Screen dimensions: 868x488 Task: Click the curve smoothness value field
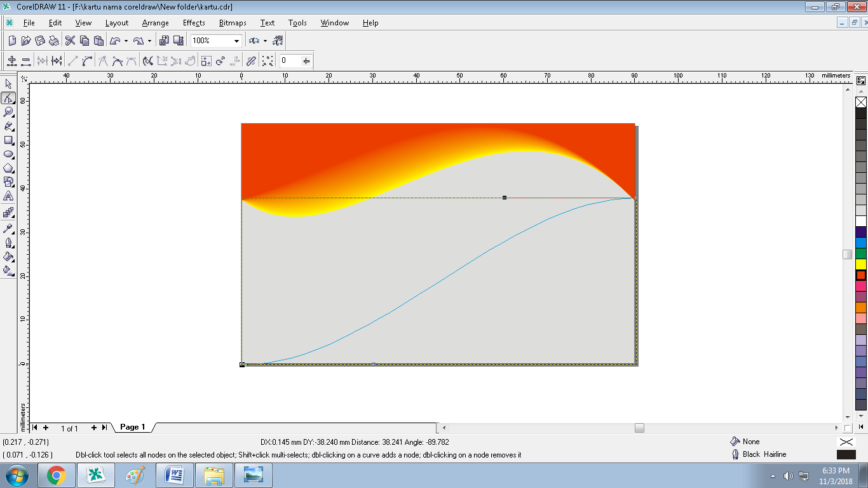(291, 61)
